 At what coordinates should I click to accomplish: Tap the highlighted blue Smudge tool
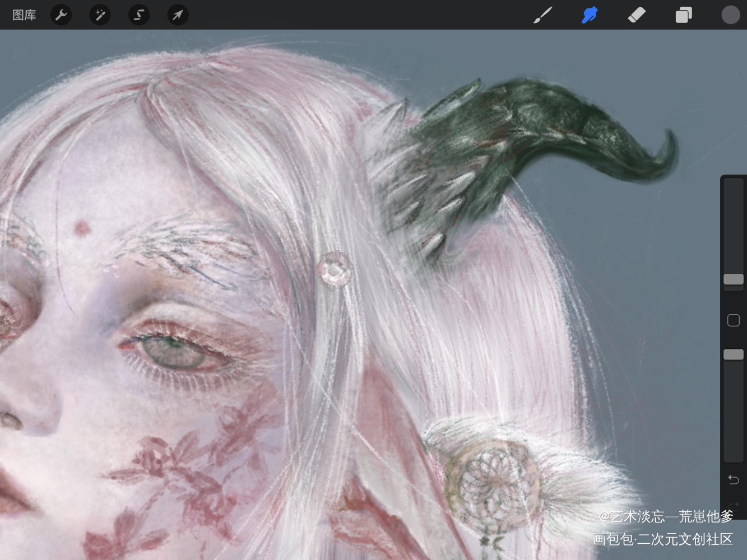(590, 15)
